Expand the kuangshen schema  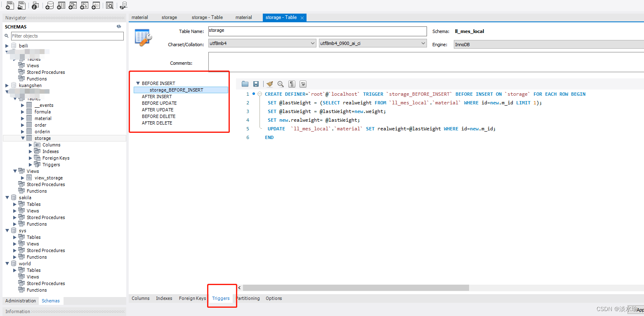(x=7, y=85)
